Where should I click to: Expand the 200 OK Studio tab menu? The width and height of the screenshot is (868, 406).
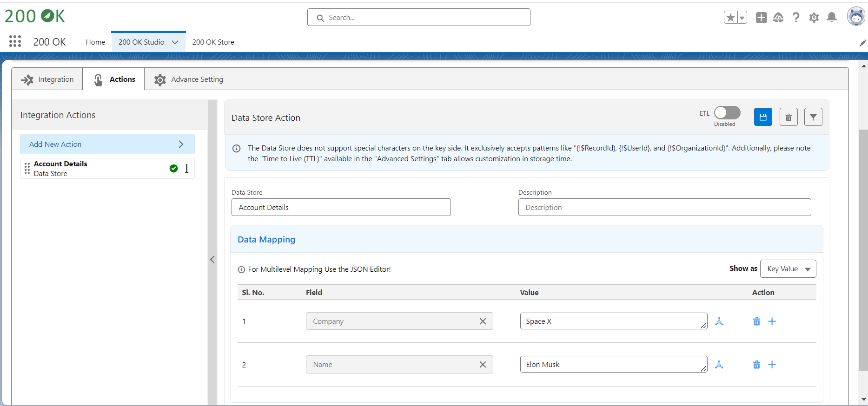point(175,42)
